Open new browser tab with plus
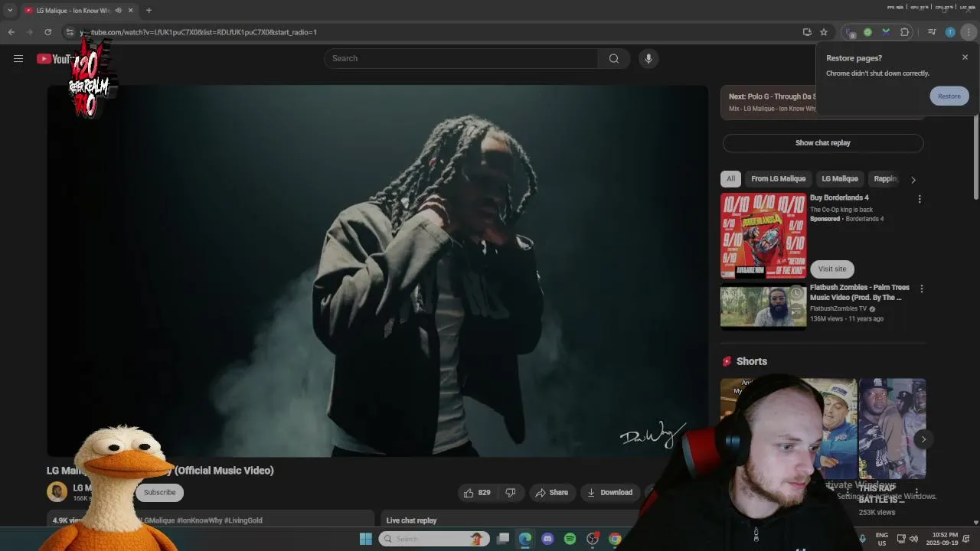This screenshot has height=551, width=980. (x=149, y=10)
